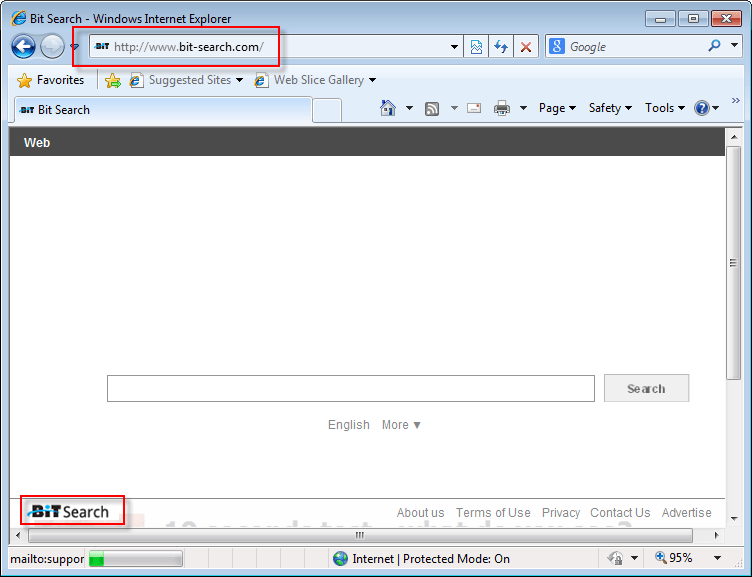The width and height of the screenshot is (752, 577).
Task: Expand toolbar overflow chevron
Action: 736,101
